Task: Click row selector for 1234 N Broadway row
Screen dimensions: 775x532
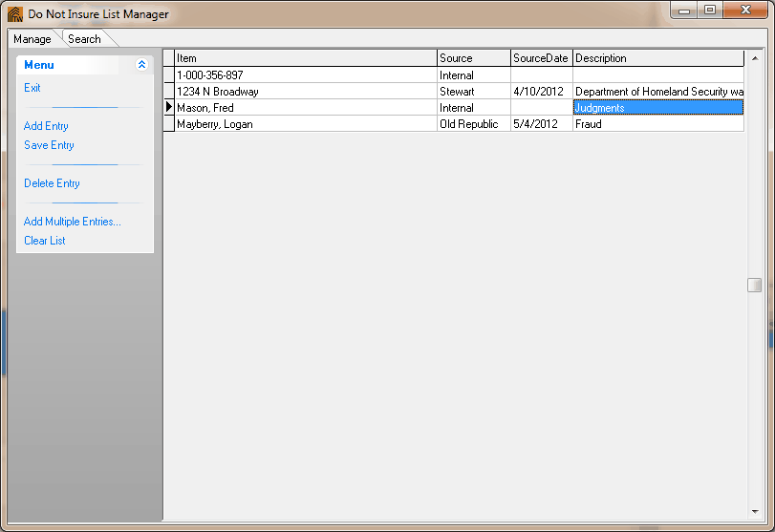Action: coord(169,92)
